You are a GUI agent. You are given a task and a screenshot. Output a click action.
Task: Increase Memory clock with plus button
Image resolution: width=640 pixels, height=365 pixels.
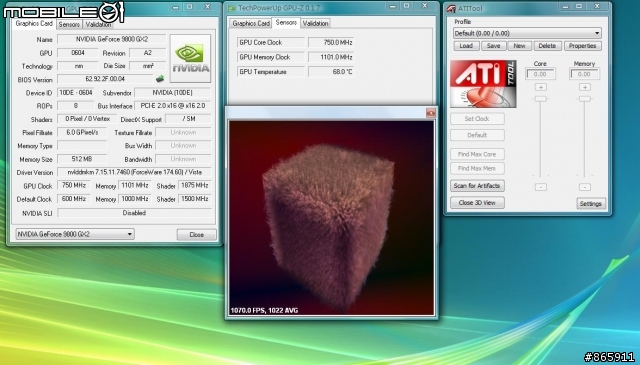[584, 87]
